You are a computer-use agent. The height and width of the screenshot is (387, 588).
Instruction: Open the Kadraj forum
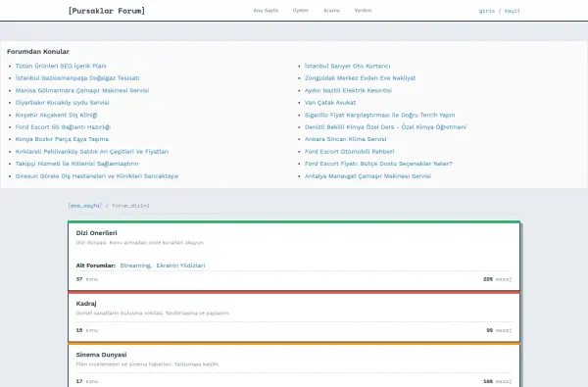coord(86,304)
